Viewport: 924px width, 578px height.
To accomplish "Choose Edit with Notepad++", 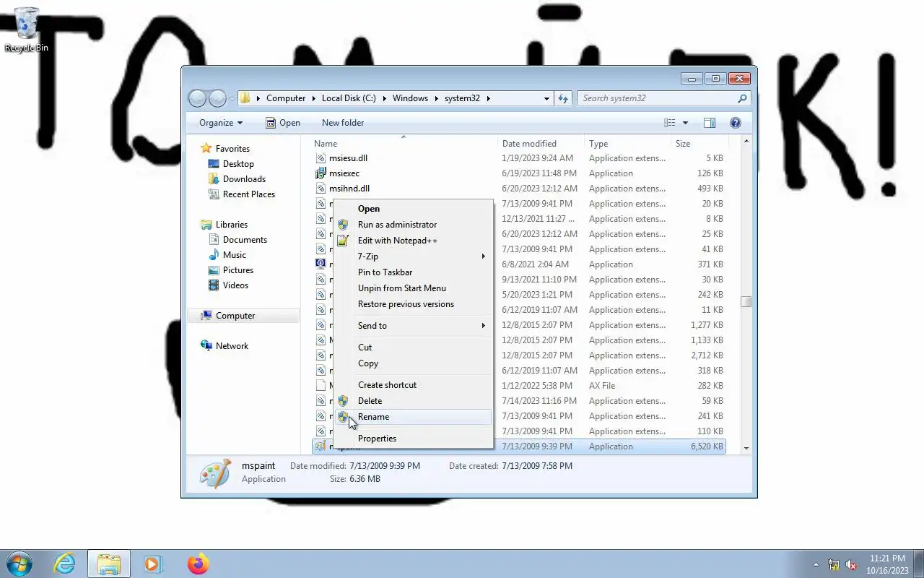I will pos(413,241).
